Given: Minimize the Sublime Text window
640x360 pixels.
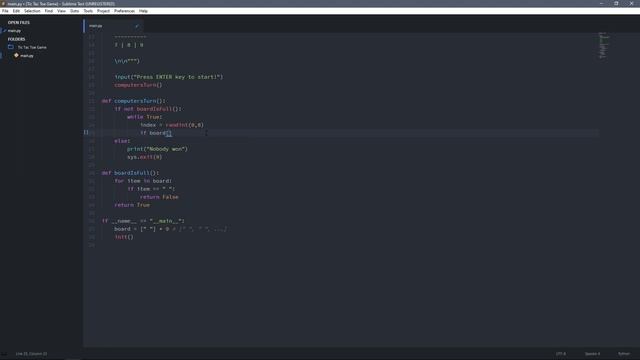Looking at the screenshot, I should [x=601, y=3].
